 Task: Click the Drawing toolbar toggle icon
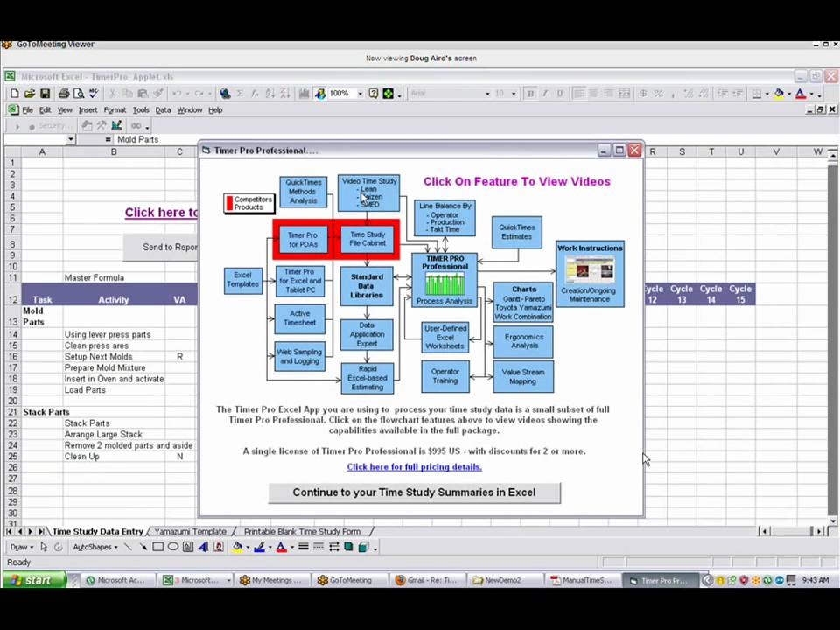pos(320,94)
